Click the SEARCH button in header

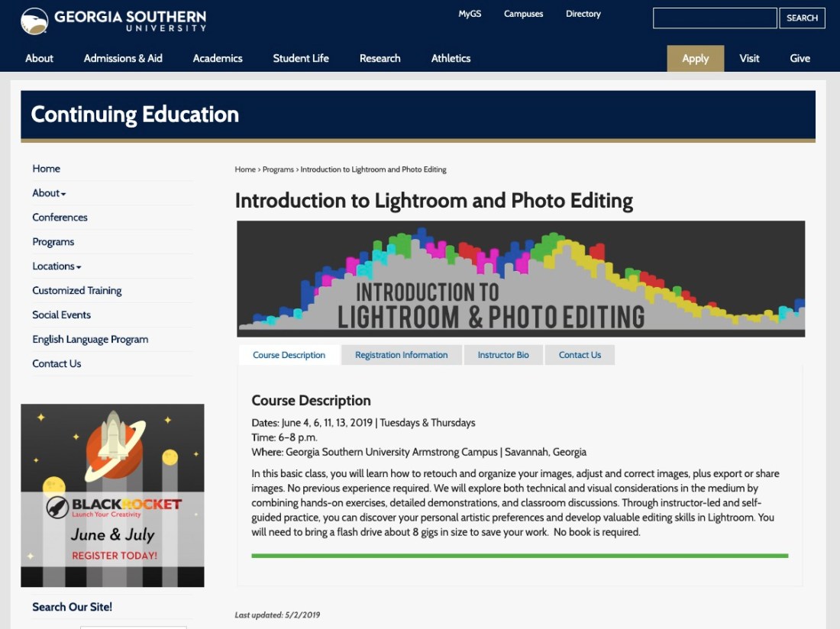pos(802,18)
